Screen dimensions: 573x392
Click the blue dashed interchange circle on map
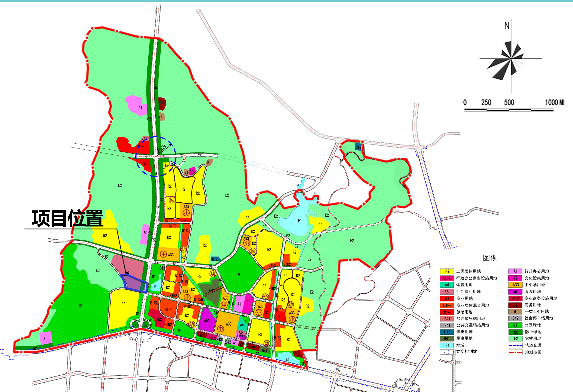pos(156,156)
